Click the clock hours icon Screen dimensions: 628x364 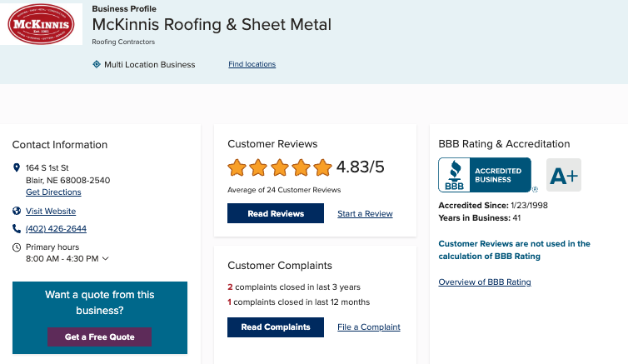[x=17, y=247]
